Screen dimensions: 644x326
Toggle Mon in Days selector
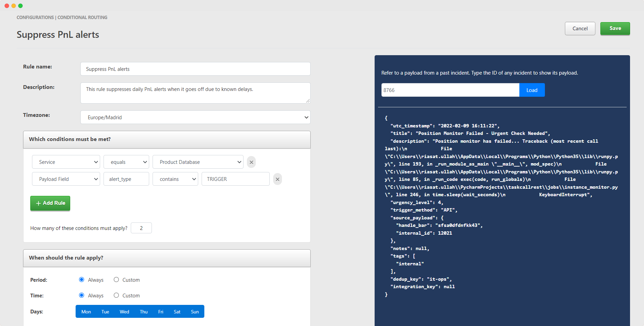(x=86, y=312)
